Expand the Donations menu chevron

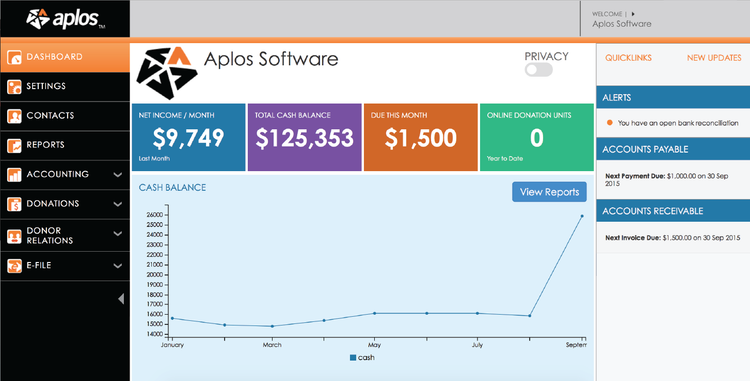118,204
